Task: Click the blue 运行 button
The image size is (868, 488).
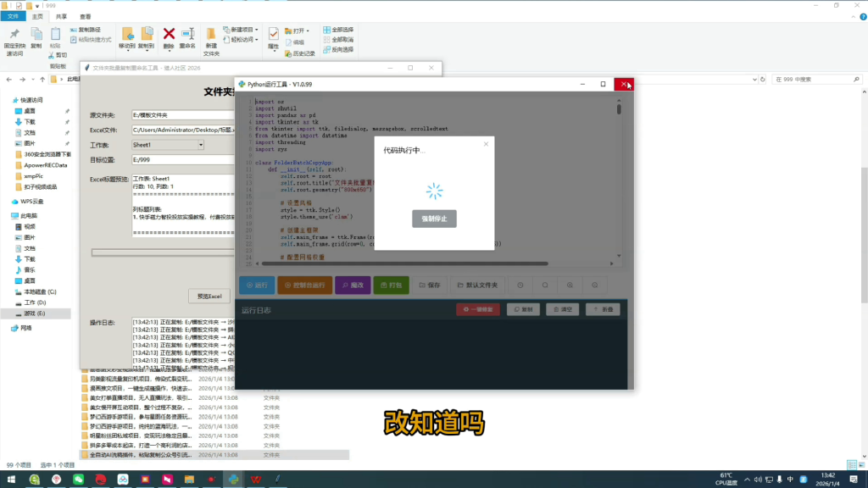Action: (255, 286)
